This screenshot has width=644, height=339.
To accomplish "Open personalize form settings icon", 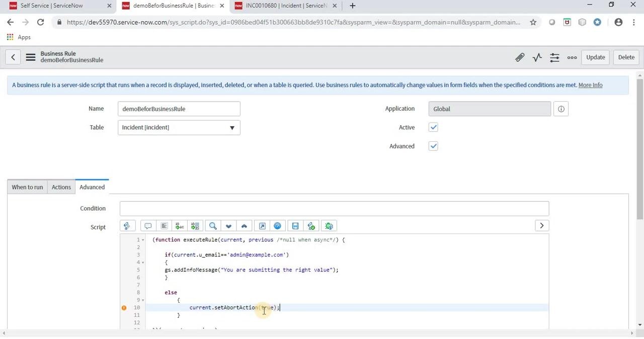I will click(554, 57).
